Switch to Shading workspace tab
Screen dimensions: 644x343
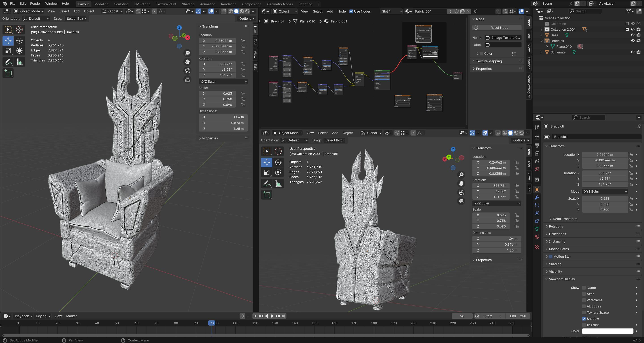pos(188,4)
